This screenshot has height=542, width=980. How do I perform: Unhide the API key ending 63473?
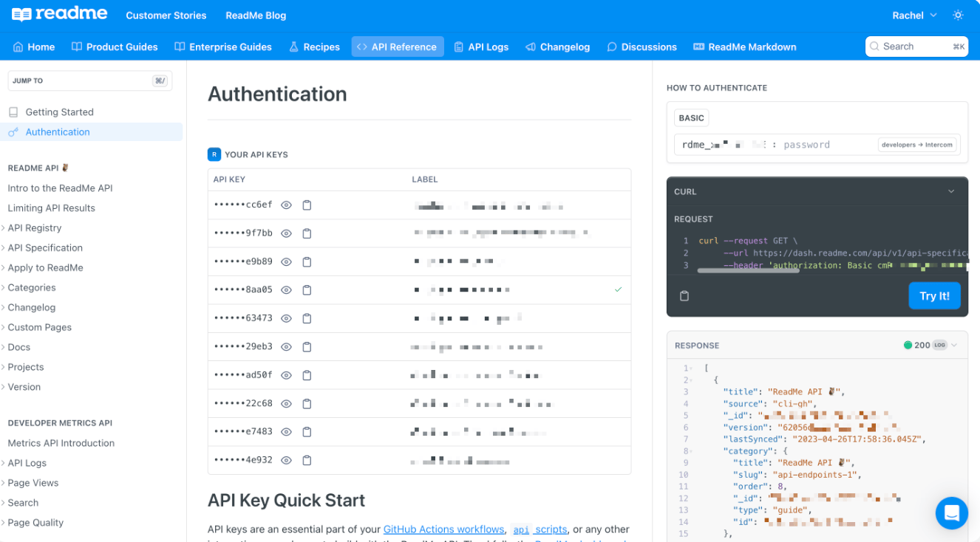(x=286, y=318)
